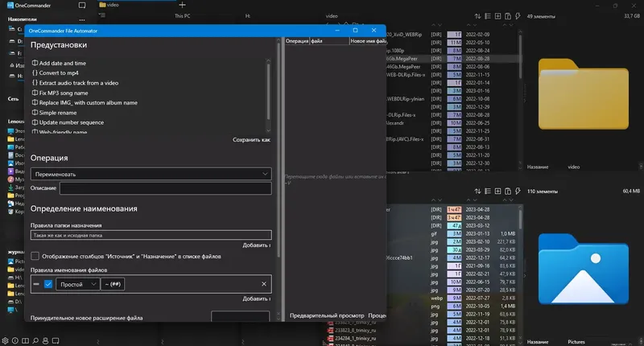Screen dimensions: 644x346
Task: Uncheck the blue checkbox of Простой rule
Action: (48, 284)
